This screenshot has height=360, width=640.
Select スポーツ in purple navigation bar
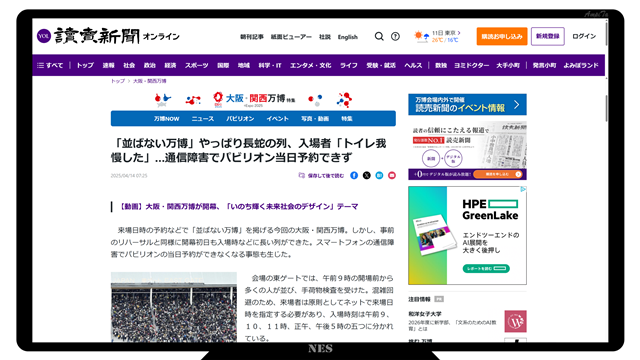196,65
